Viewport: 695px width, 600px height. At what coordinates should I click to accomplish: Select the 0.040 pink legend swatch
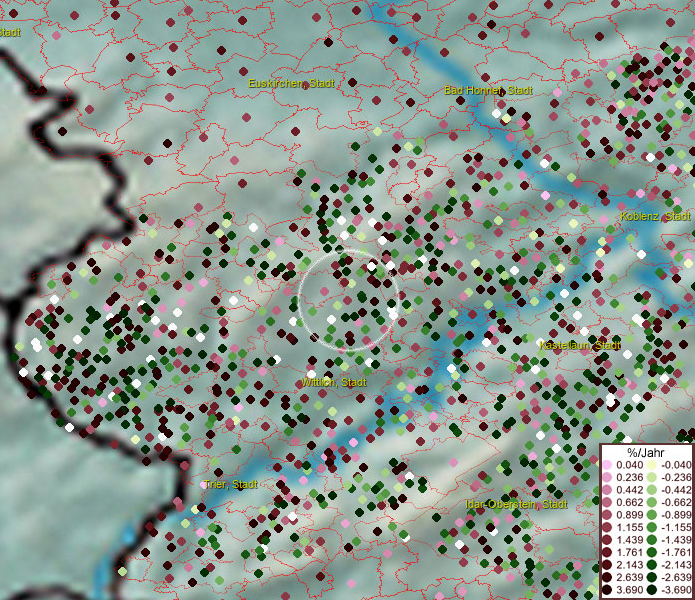(x=608, y=465)
